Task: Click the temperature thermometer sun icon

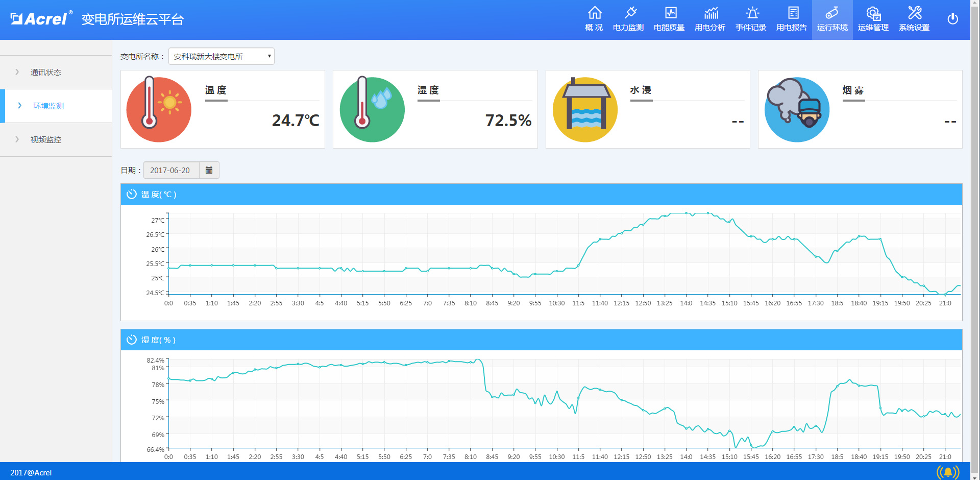Action: (x=159, y=109)
